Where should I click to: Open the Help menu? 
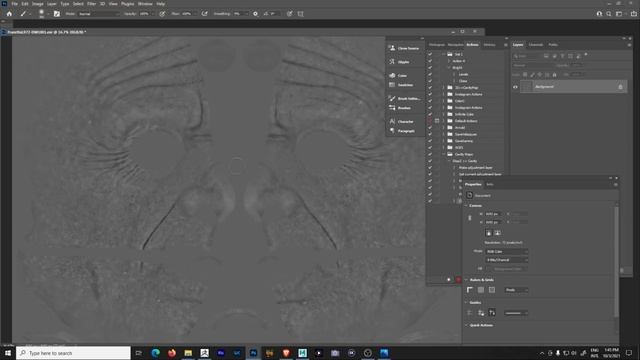161,4
